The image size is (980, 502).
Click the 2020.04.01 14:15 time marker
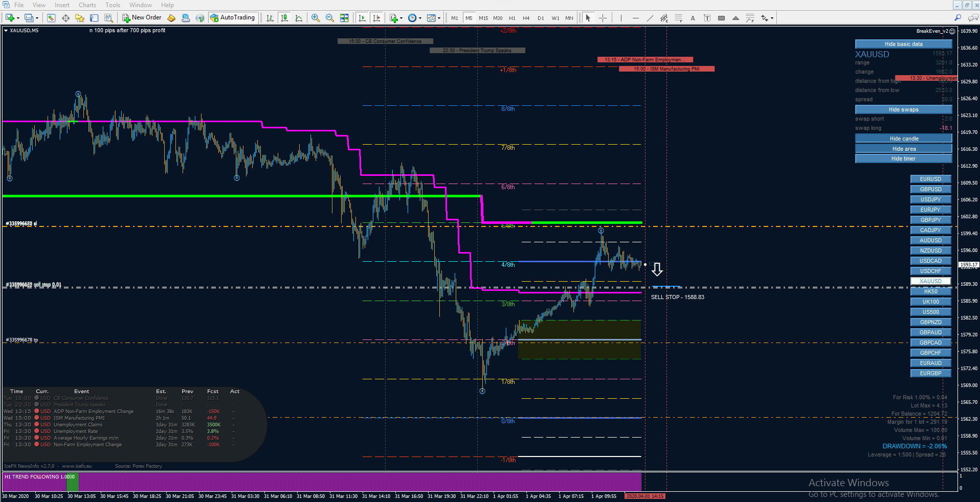(x=645, y=496)
